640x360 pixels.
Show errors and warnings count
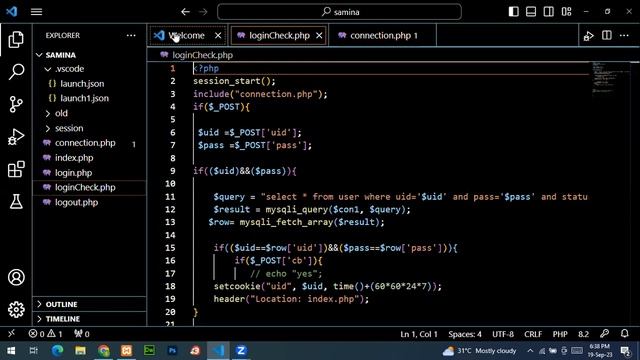tap(45, 334)
